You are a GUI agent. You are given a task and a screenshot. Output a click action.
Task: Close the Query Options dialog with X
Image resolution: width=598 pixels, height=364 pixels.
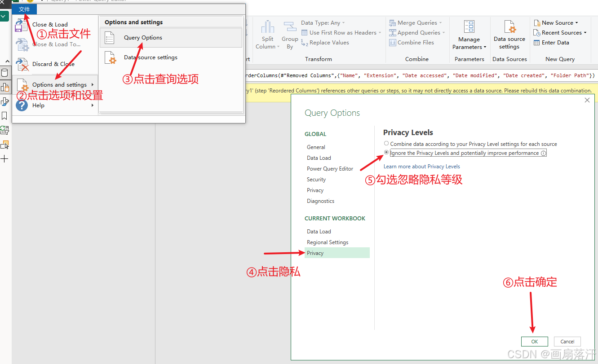587,100
